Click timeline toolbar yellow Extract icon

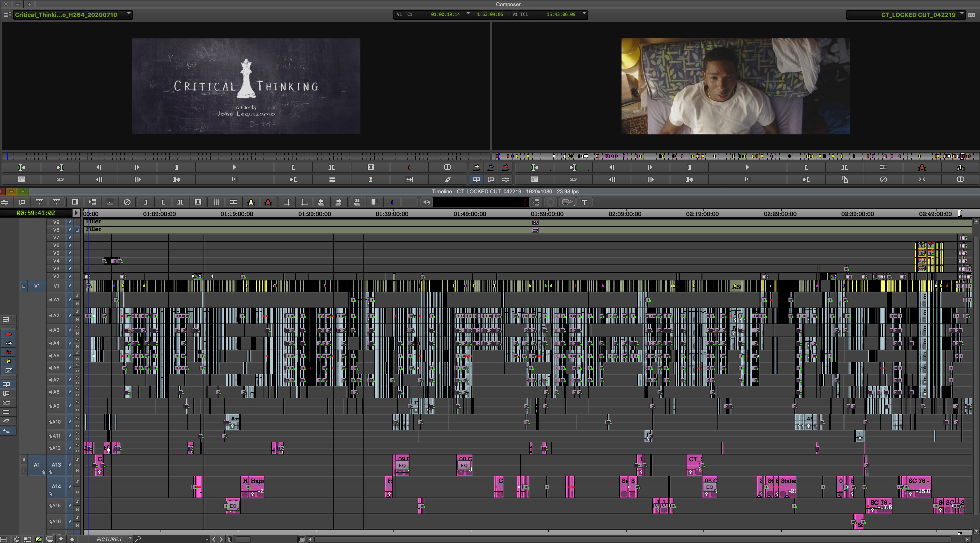point(251,202)
